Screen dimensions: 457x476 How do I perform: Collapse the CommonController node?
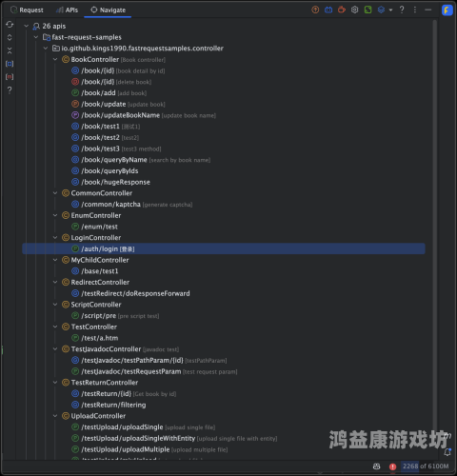pyautogui.click(x=55, y=193)
